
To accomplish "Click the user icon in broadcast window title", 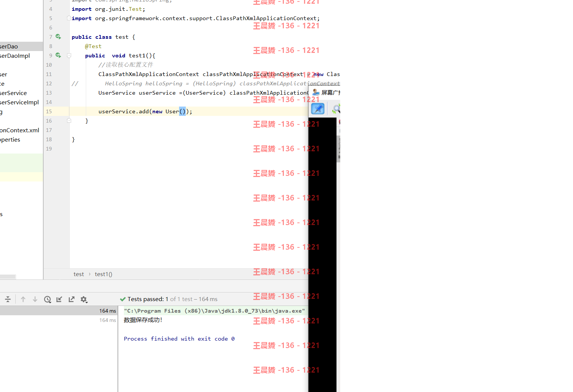I will 316,92.
